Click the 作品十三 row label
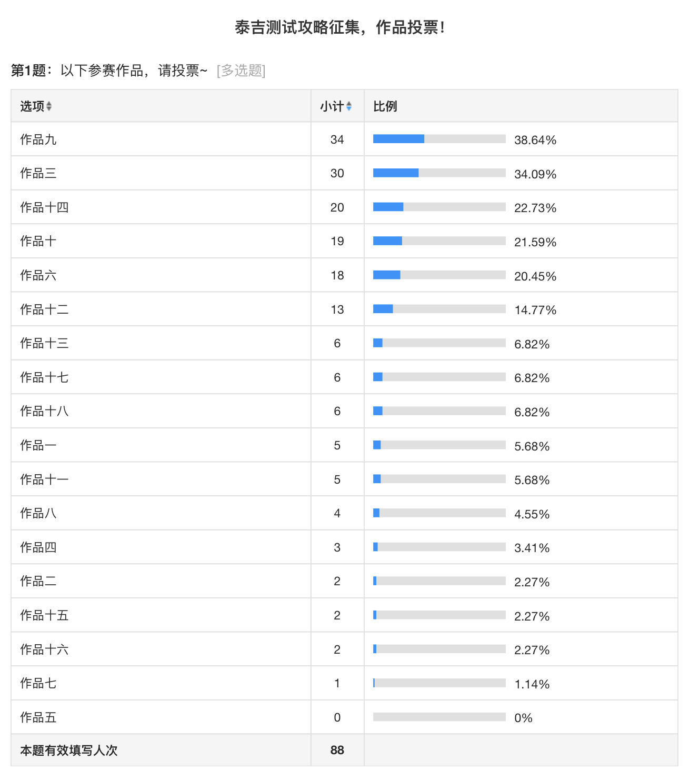 tap(44, 343)
